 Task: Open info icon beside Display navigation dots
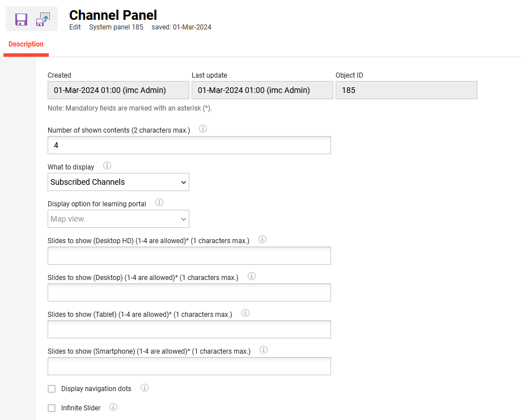tap(145, 388)
